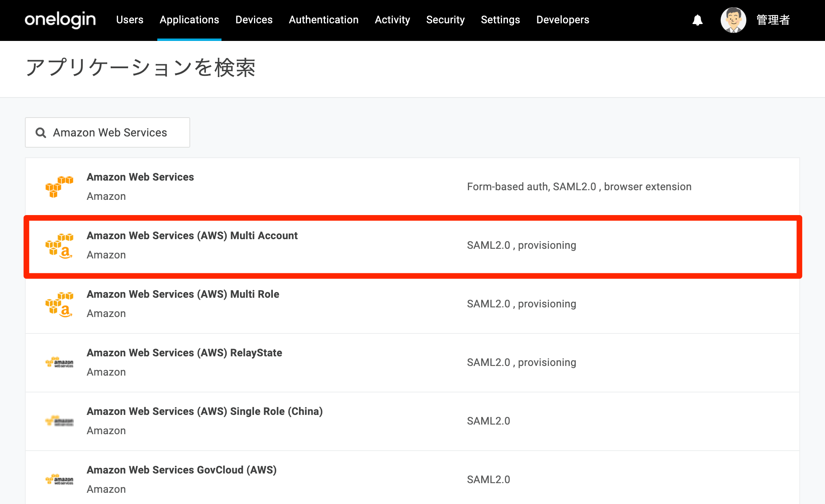This screenshot has height=504, width=825.
Task: Click the AWS RelayState logo icon
Action: click(x=59, y=362)
